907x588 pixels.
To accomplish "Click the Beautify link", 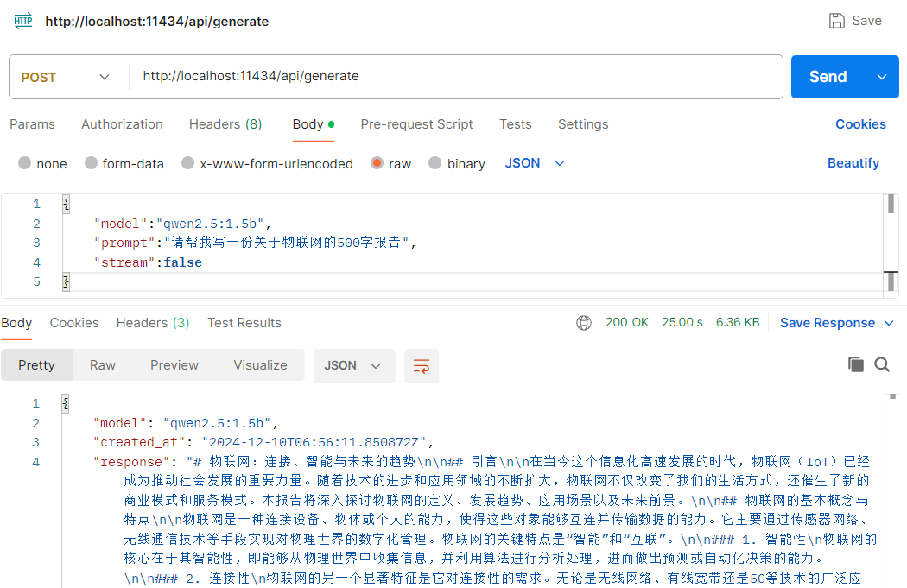I will [x=853, y=163].
